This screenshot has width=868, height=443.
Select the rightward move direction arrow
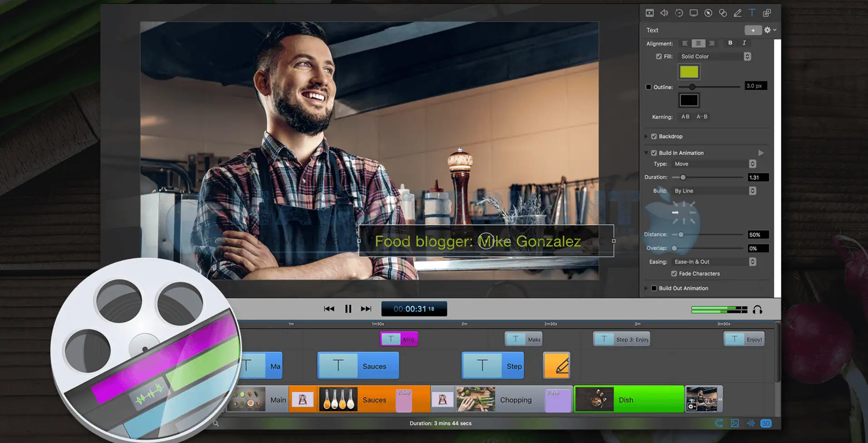(675, 212)
